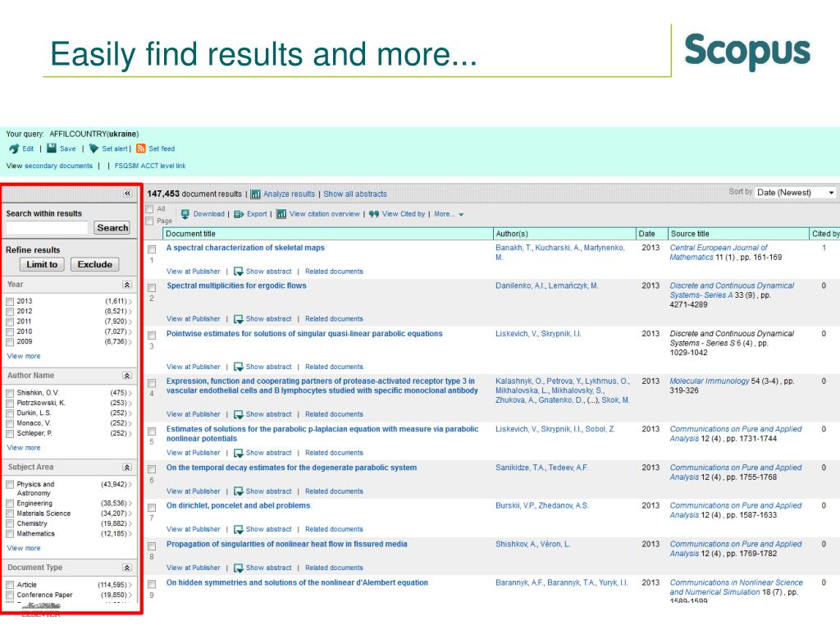Click View at Publisher for ergodic flows result

point(194,319)
